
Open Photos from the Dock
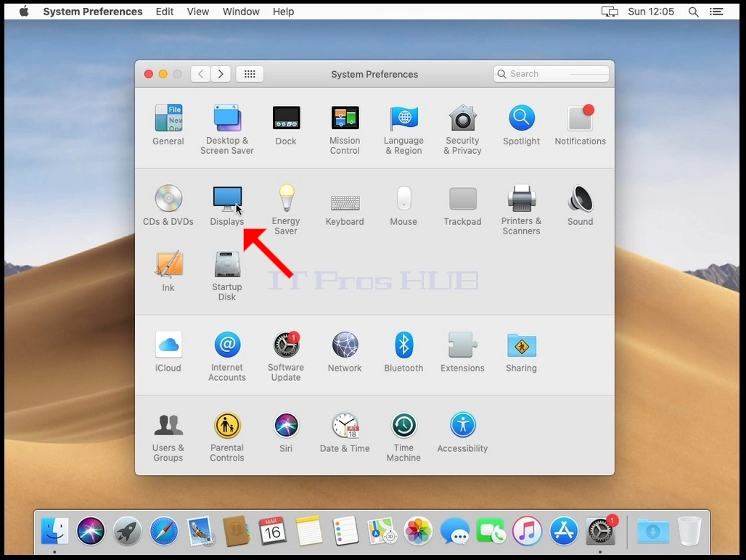[x=418, y=530]
